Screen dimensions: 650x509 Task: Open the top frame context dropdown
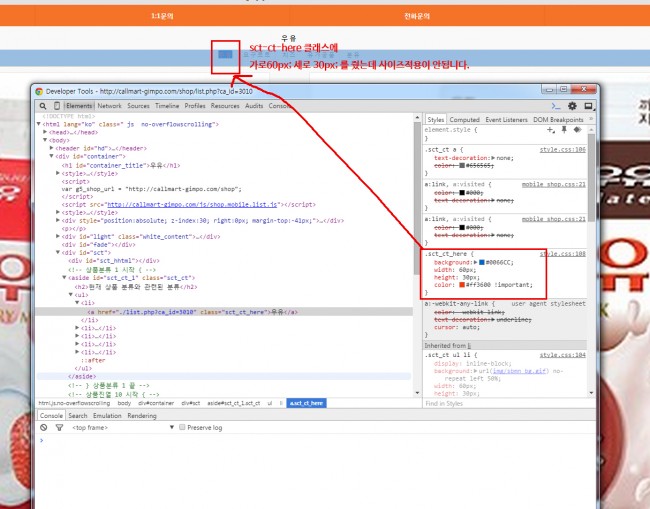click(x=123, y=427)
